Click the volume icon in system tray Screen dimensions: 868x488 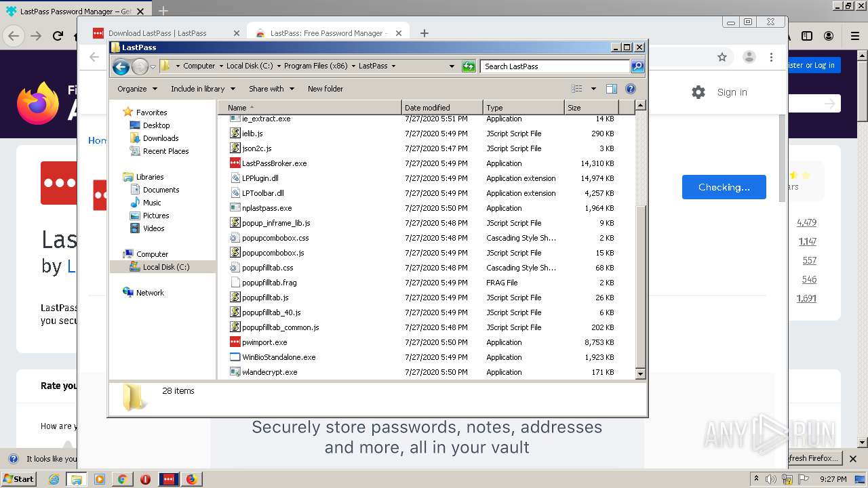[x=771, y=479]
